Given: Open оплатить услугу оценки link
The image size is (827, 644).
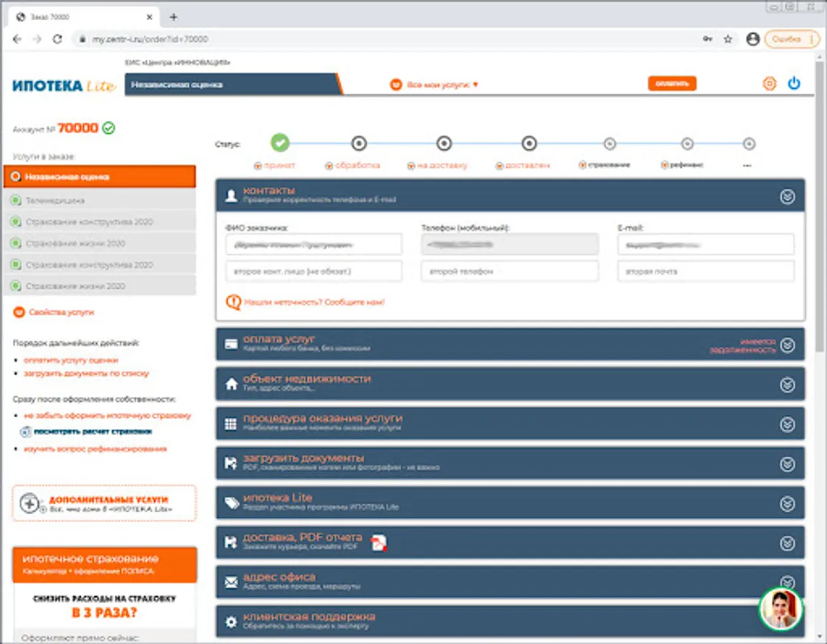Looking at the screenshot, I should click(x=71, y=360).
